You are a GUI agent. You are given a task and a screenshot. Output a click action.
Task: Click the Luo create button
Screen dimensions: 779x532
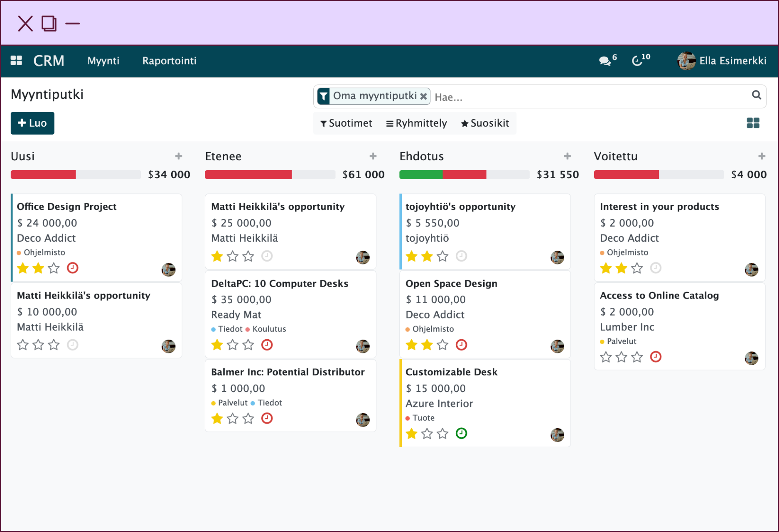click(32, 123)
